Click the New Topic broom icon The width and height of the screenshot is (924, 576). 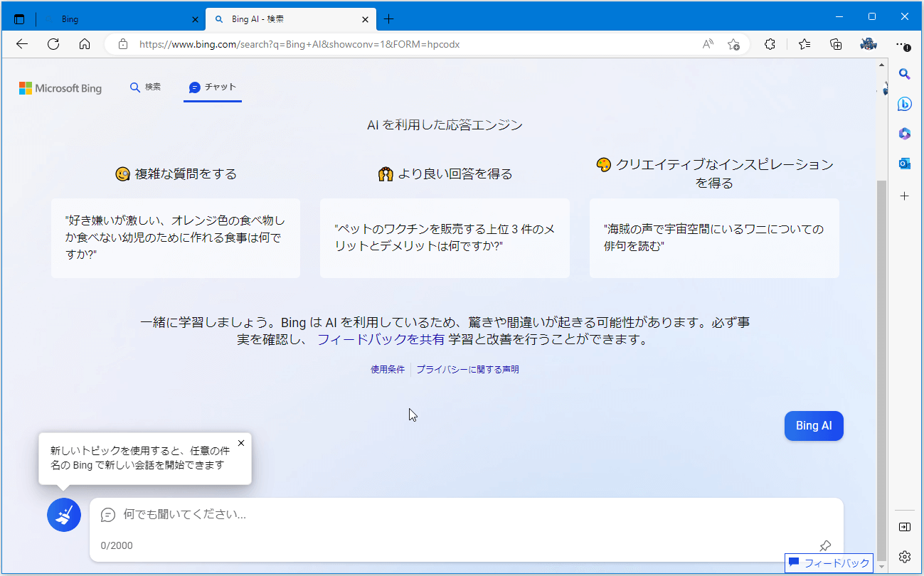[x=64, y=514]
